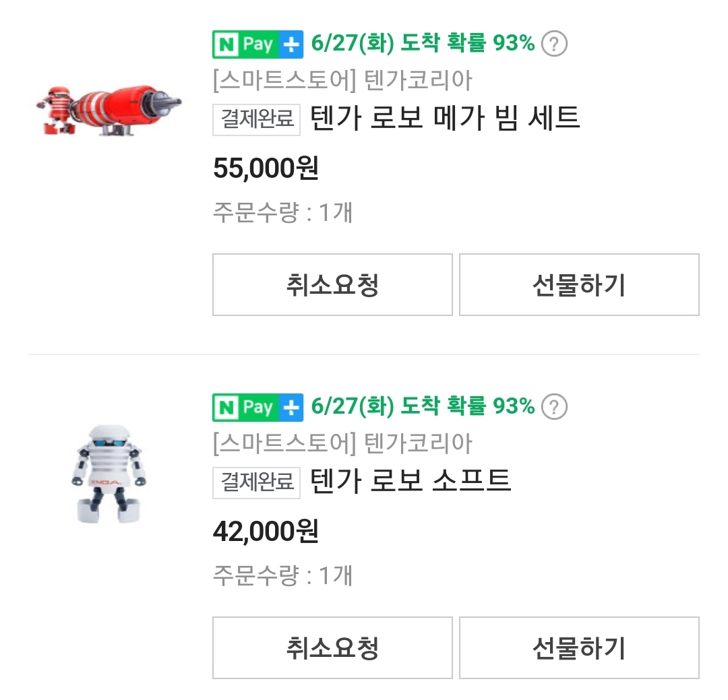Click N Pay+ badge for 텐가 로보 소프트
This screenshot has width=728, height=700.
(x=257, y=407)
